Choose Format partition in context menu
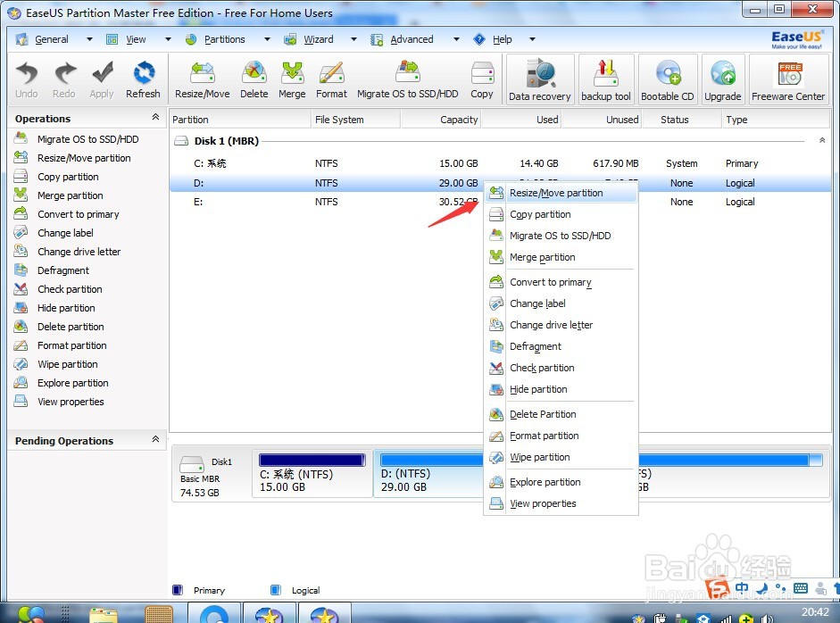This screenshot has height=623, width=840. 561,436
